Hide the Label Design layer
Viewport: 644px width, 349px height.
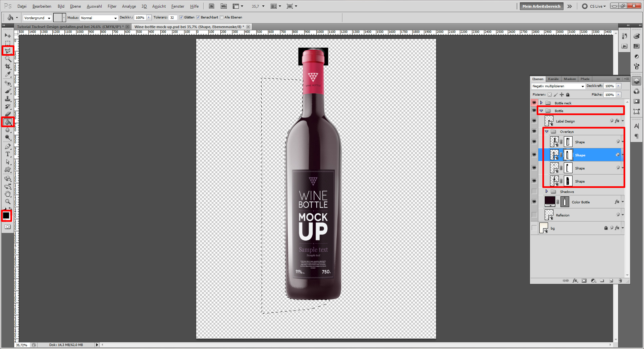(534, 121)
